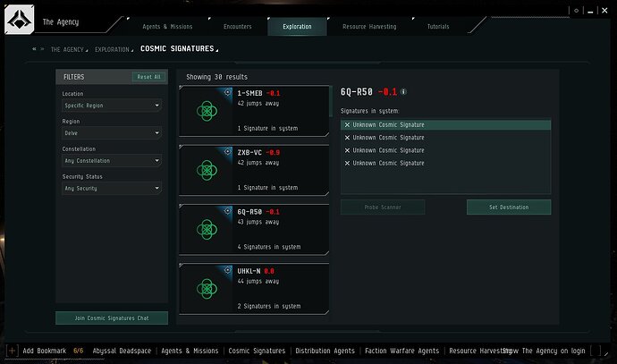The image size is (617, 364).
Task: Select the highlighted first Unknown Cosmic Signature row
Action: pos(445,124)
